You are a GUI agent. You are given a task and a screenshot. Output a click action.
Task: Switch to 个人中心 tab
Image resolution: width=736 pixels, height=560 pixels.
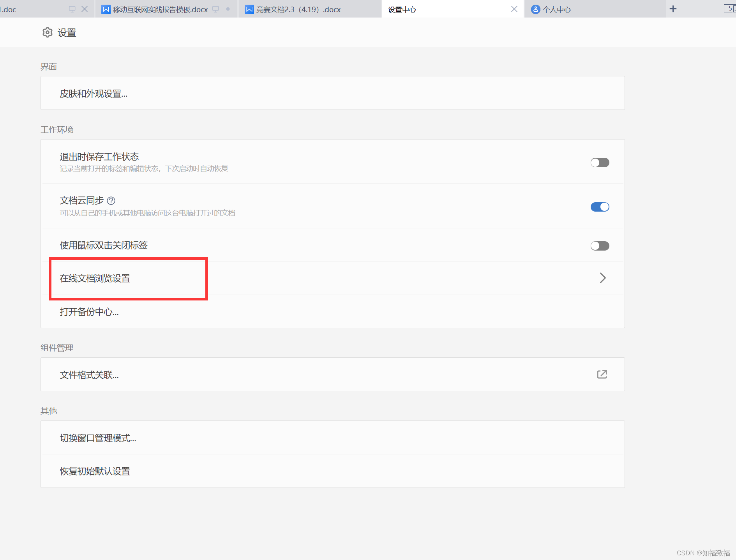[x=595, y=9]
